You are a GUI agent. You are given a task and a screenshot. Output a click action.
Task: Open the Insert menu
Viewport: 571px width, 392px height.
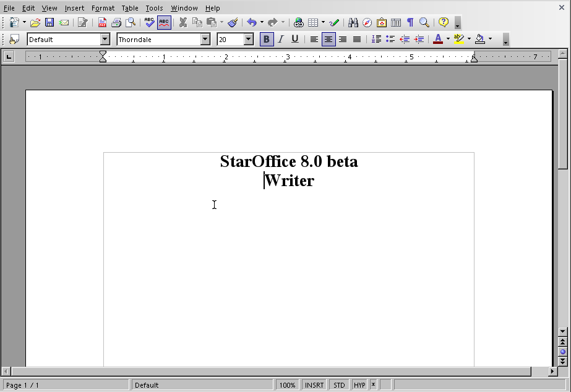[x=74, y=8]
